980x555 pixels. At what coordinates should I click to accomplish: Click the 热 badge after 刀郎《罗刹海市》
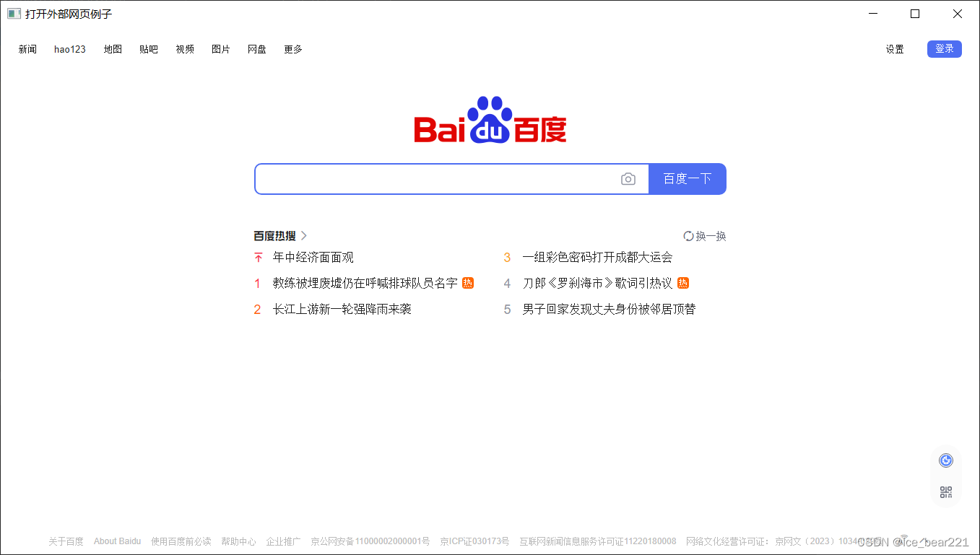[x=683, y=283]
